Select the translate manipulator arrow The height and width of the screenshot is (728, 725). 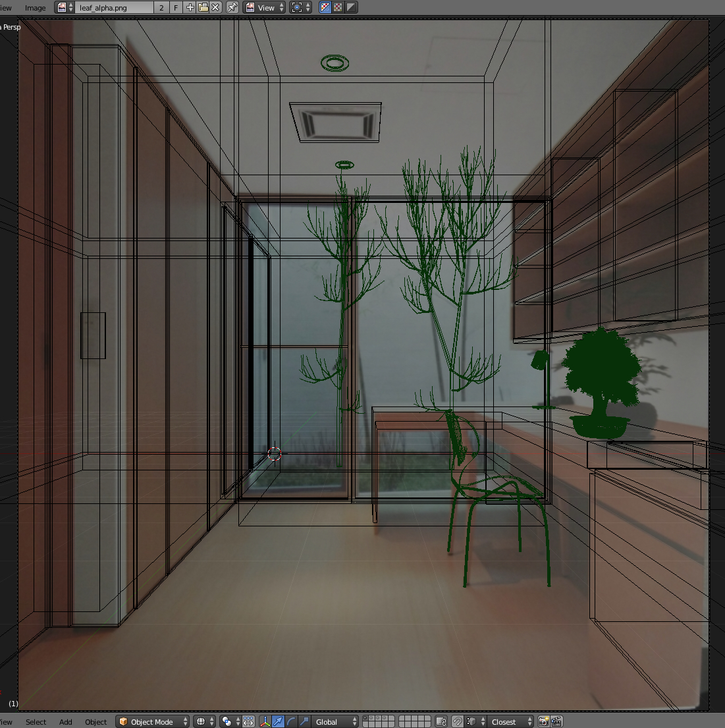click(x=278, y=721)
